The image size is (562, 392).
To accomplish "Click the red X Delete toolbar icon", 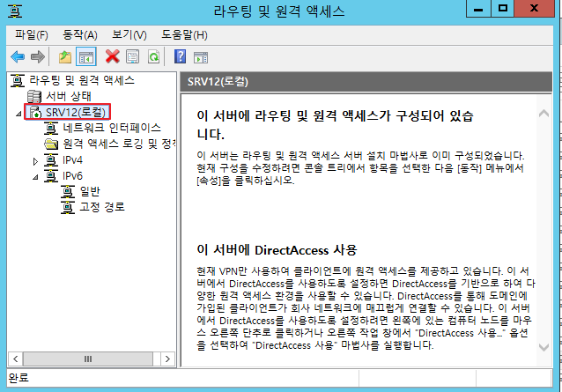I will (112, 56).
